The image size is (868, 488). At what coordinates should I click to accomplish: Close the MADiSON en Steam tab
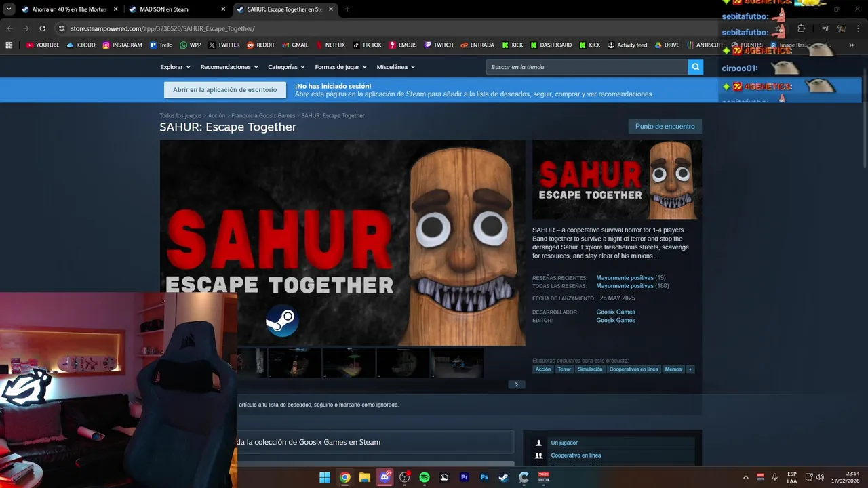coord(223,9)
